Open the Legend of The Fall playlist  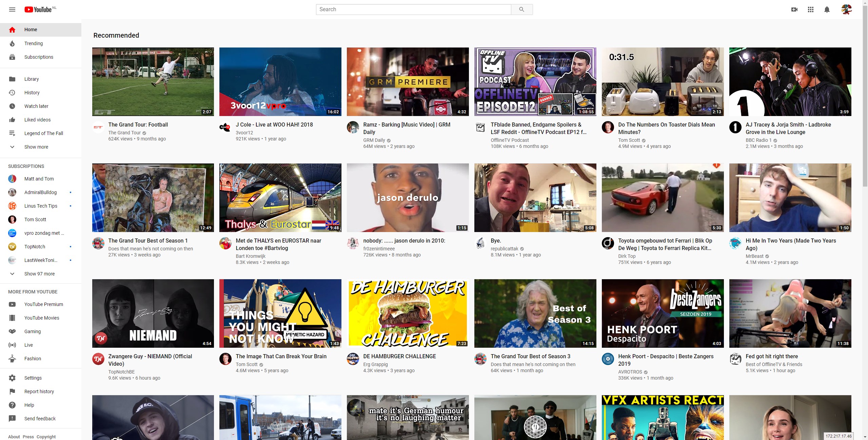[44, 133]
